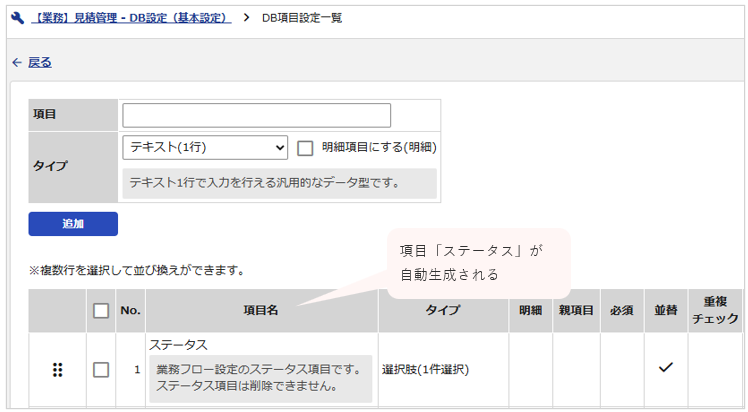748x412 pixels.
Task: Click the 戻る back link
Action: pyautogui.click(x=40, y=62)
